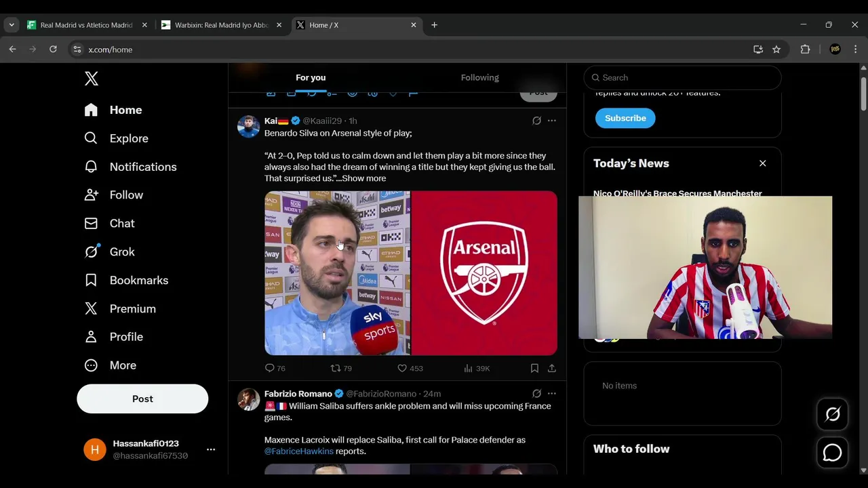This screenshot has height=488, width=868.
Task: View analytics on Kai's post
Action: tap(468, 368)
